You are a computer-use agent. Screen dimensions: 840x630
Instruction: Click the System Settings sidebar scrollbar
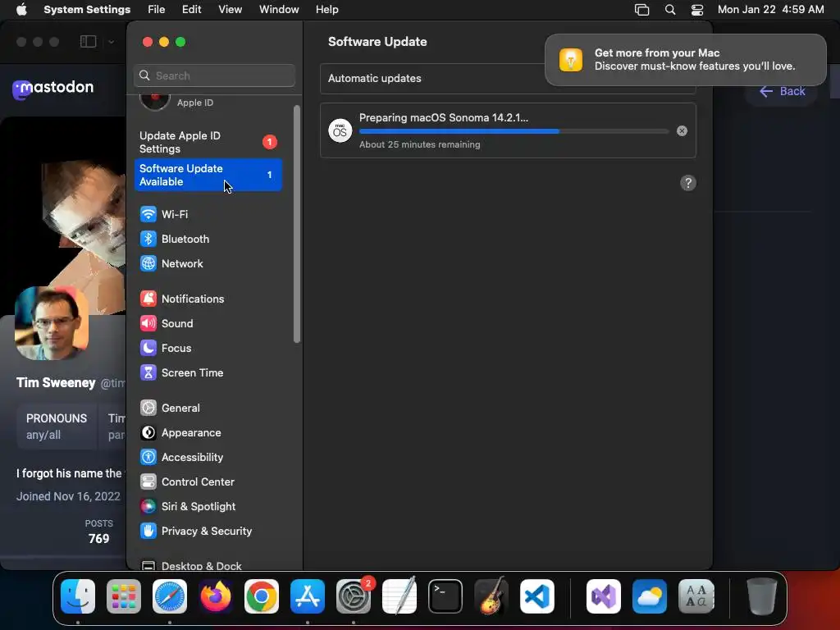coord(296,224)
